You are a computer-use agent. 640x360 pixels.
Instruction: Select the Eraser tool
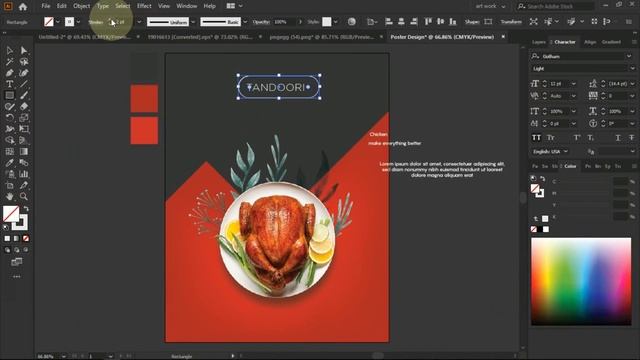(24, 107)
